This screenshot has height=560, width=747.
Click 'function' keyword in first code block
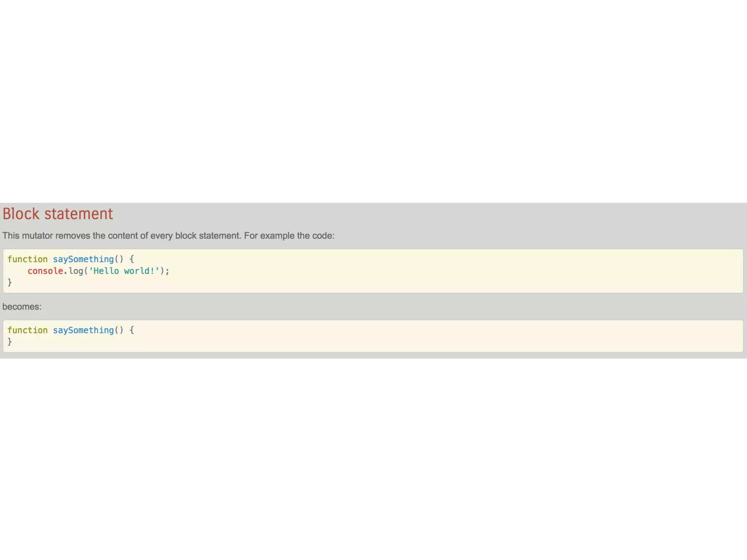27,259
